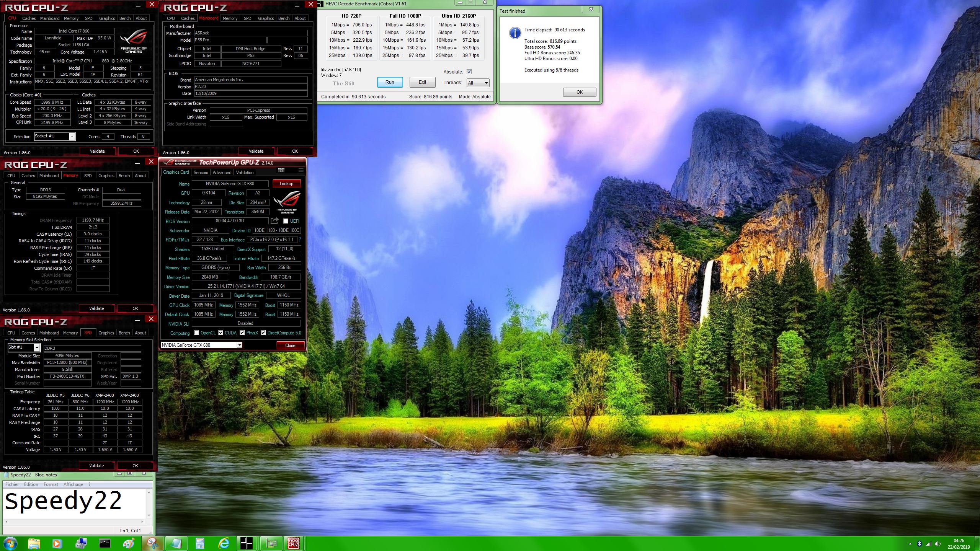Open Calculator from the taskbar
980x551 pixels.
pyautogui.click(x=199, y=543)
